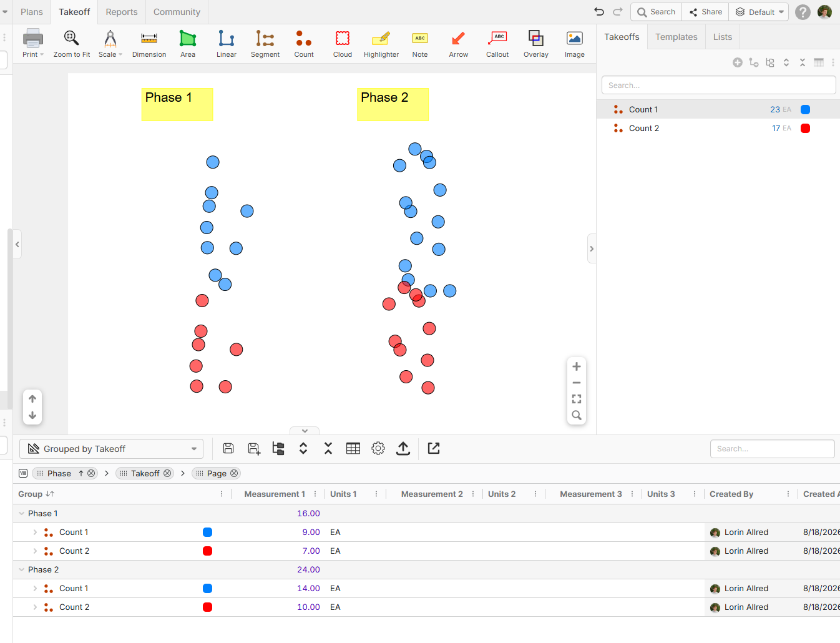The image size is (840, 643).
Task: Open grid settings gear icon
Action: 378,448
